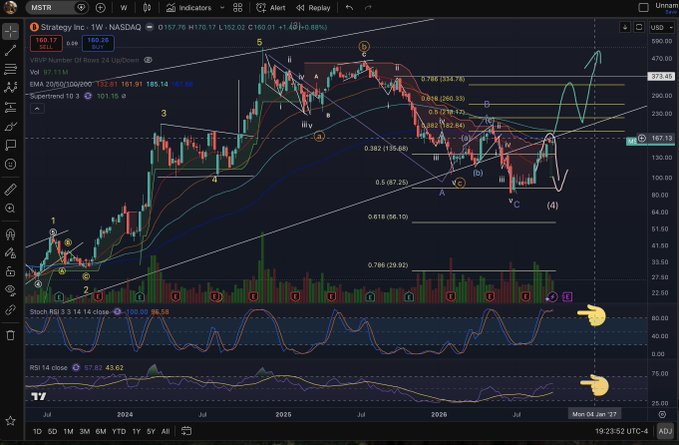Select the 5Y time range
Screen dimensions: 679x445
coord(151,431)
